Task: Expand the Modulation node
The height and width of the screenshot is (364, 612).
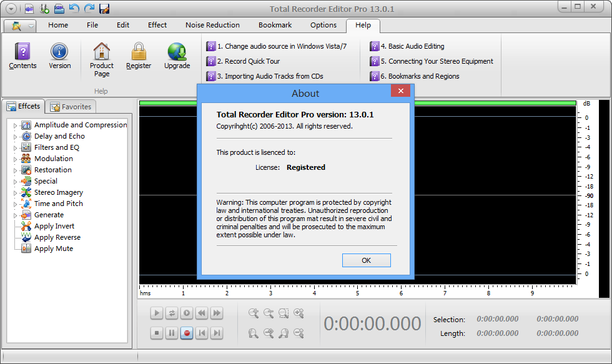Action: tap(15, 159)
